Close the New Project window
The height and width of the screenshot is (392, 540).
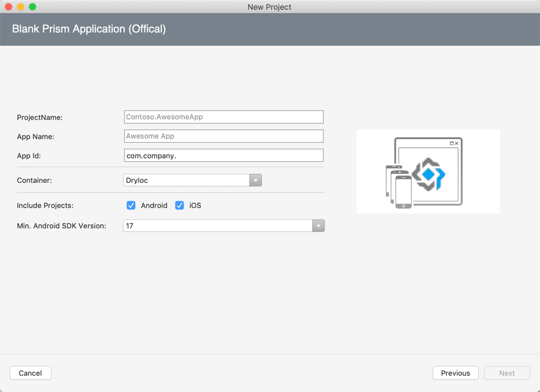(8, 7)
